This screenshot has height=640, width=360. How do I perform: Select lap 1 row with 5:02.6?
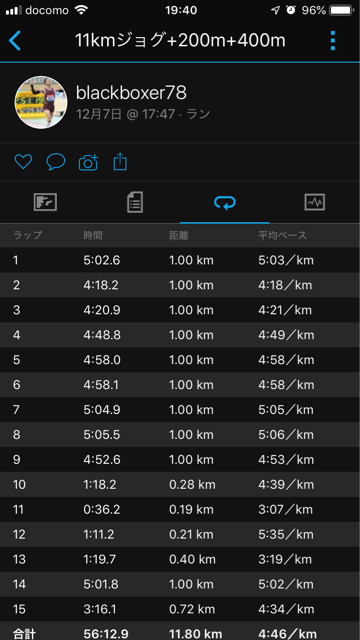(x=180, y=260)
